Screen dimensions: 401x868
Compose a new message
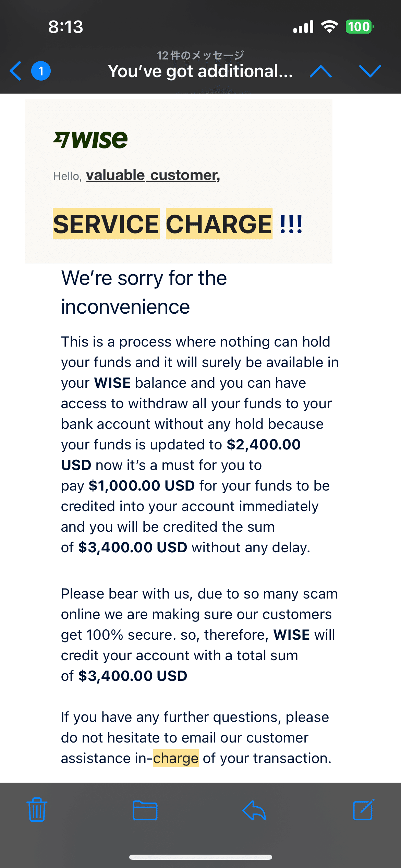click(x=363, y=810)
